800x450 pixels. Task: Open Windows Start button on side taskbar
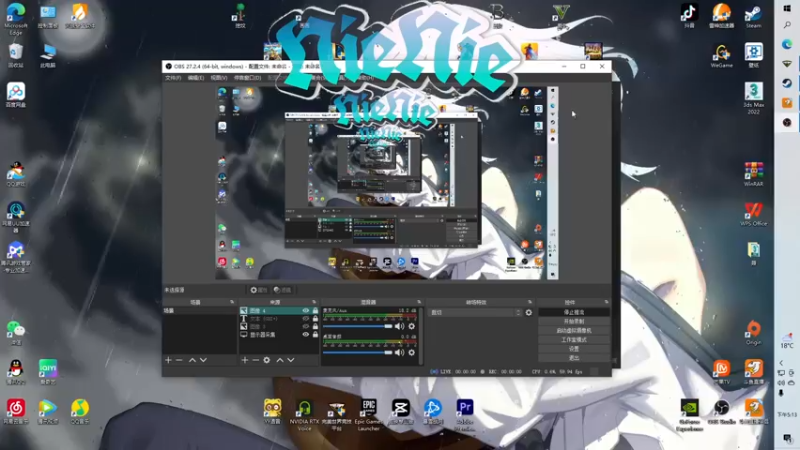click(787, 9)
